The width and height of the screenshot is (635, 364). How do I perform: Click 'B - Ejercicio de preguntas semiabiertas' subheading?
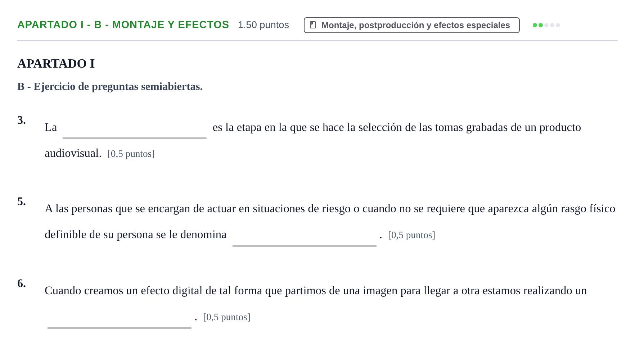110,87
